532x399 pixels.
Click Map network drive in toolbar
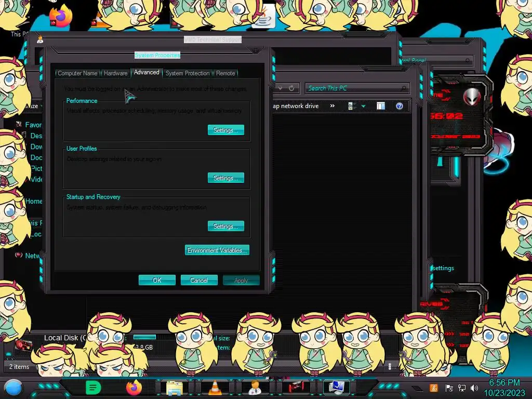point(296,106)
